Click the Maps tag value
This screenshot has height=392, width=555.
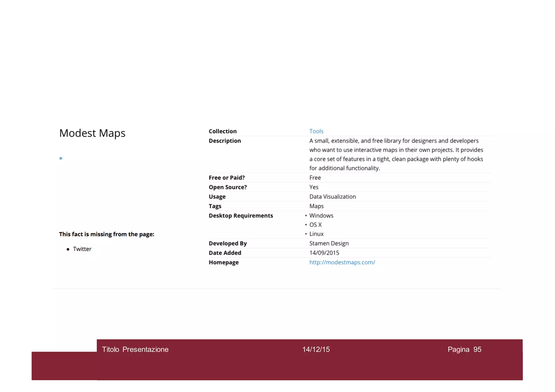(x=316, y=206)
